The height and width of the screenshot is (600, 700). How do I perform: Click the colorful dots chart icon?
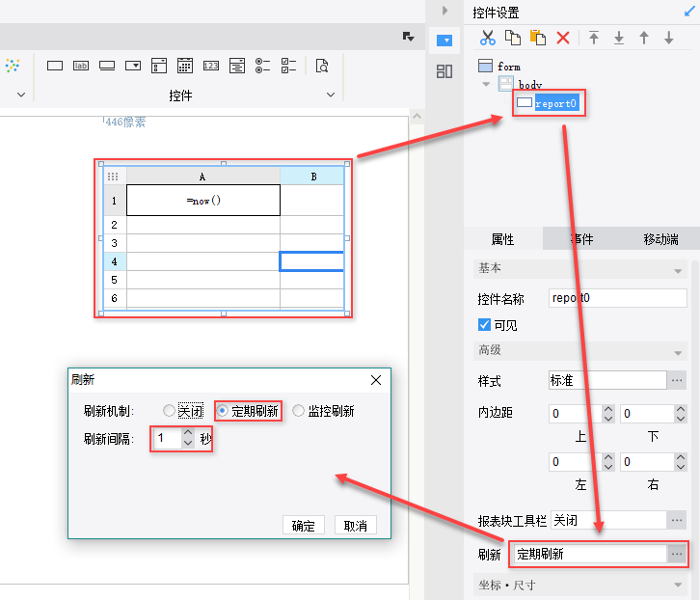(x=13, y=66)
